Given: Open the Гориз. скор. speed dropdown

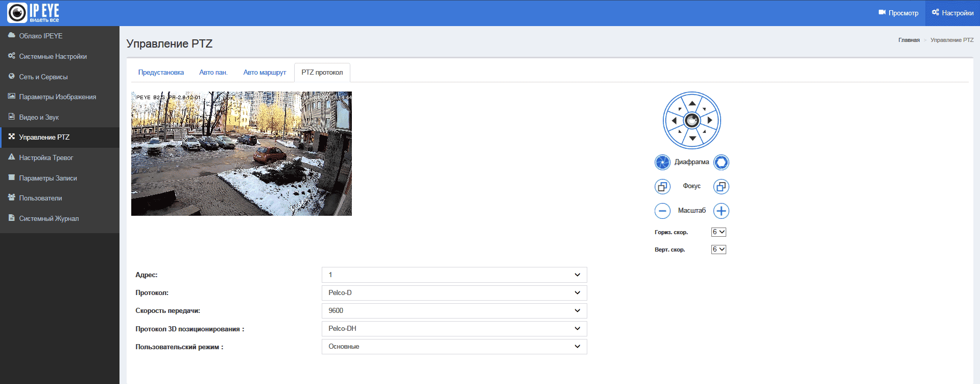Looking at the screenshot, I should (x=719, y=232).
